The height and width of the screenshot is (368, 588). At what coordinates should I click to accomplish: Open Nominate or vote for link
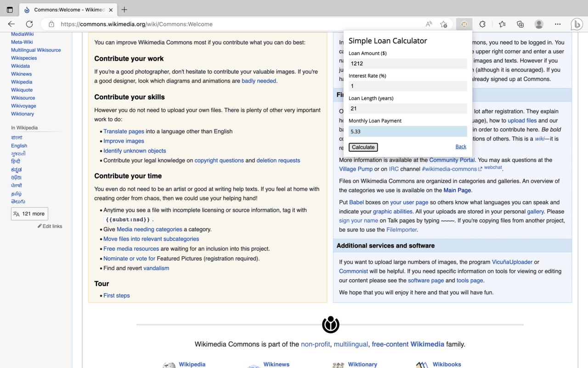click(x=129, y=259)
